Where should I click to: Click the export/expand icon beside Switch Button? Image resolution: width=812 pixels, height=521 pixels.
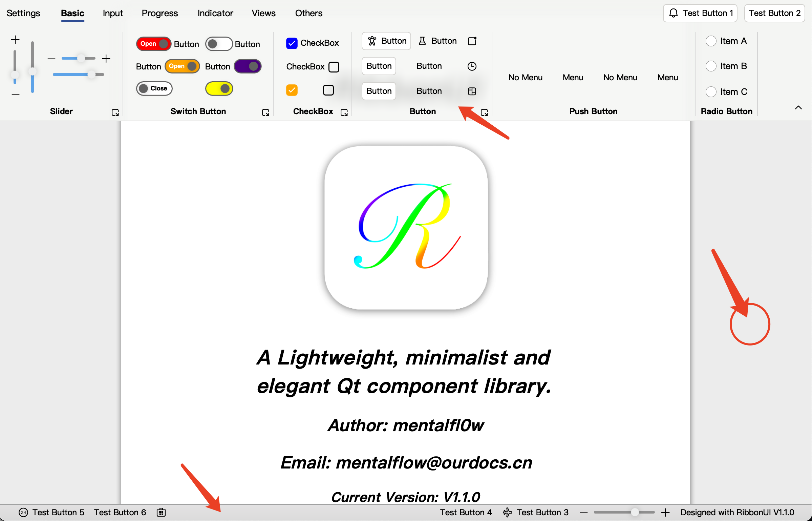click(265, 111)
